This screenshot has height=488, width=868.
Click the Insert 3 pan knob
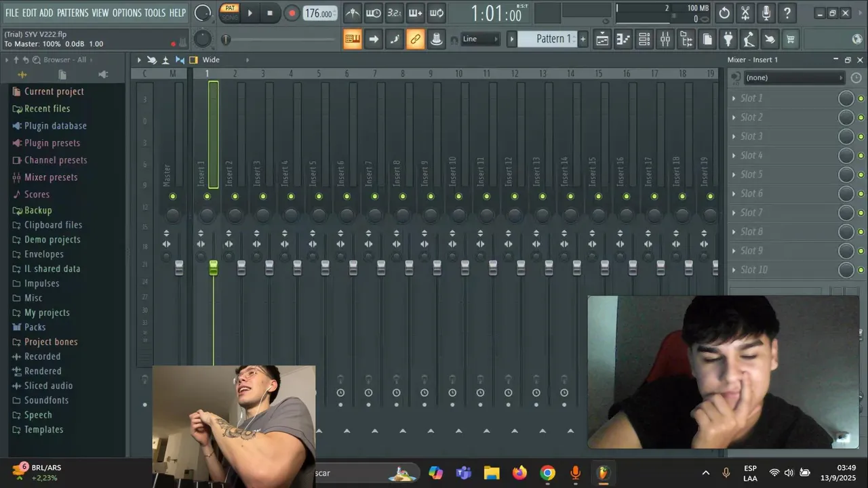(263, 215)
